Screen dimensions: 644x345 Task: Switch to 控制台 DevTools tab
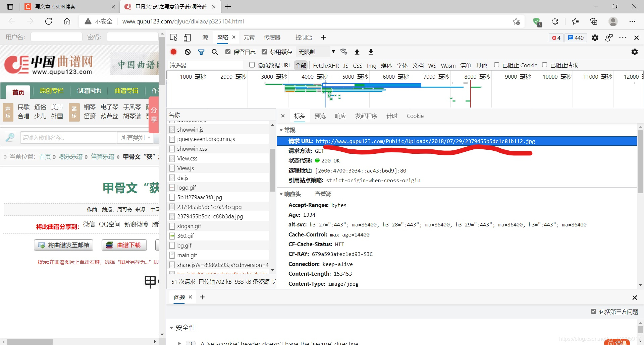point(304,38)
